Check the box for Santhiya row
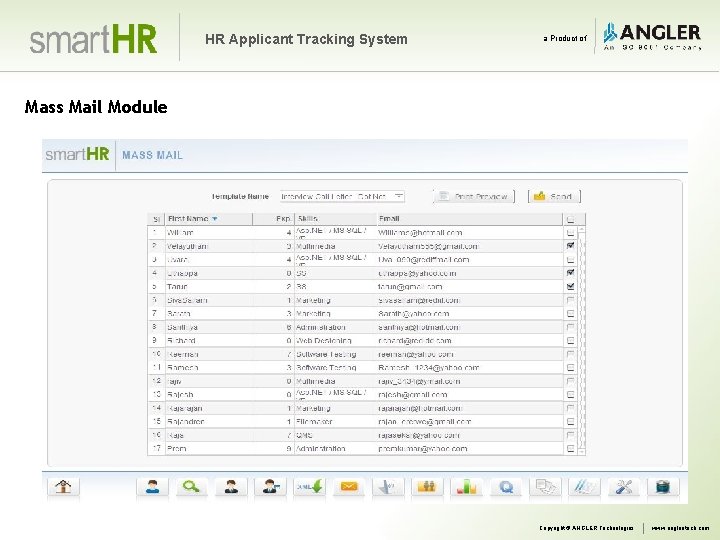This screenshot has width=720, height=540. [x=570, y=327]
